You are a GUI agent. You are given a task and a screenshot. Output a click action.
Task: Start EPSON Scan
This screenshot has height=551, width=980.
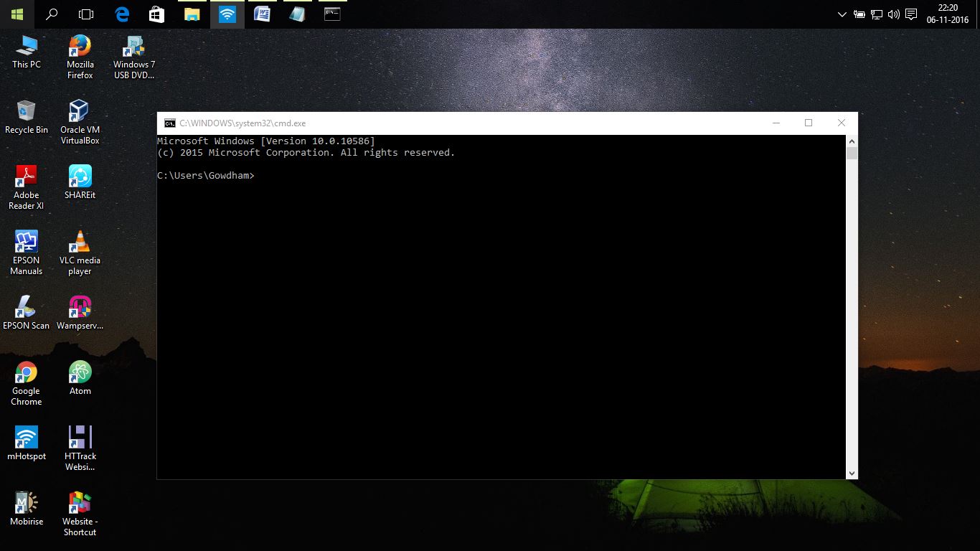coord(26,306)
